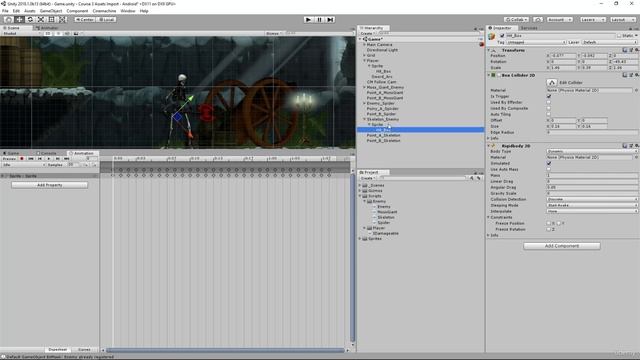640x360 pixels.
Task: Click the Play button
Action: click(309, 19)
